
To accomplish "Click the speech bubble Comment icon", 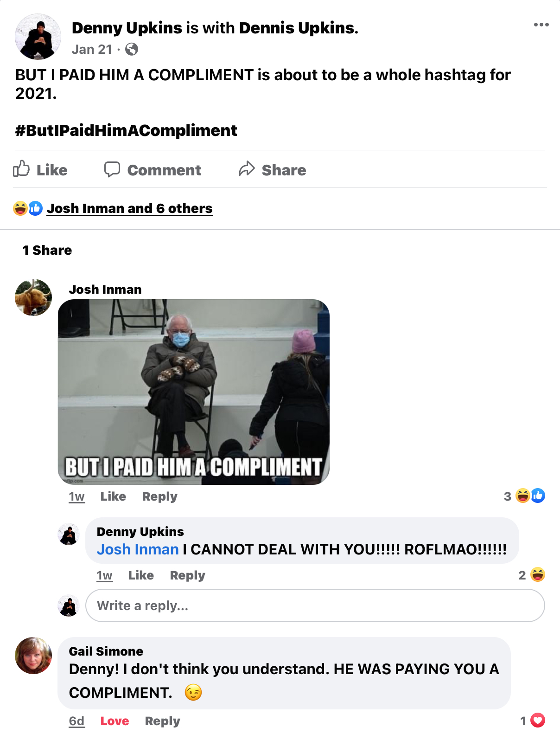I will tap(112, 169).
